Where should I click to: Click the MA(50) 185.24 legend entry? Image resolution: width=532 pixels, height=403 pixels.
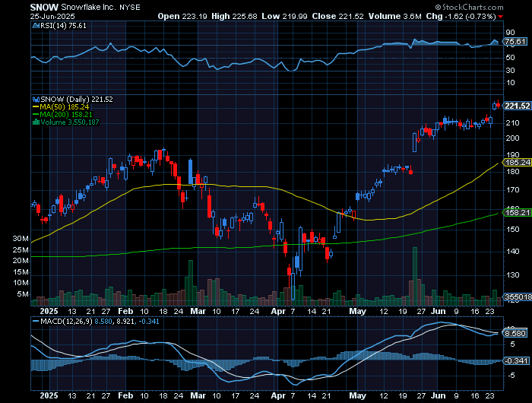tap(65, 107)
